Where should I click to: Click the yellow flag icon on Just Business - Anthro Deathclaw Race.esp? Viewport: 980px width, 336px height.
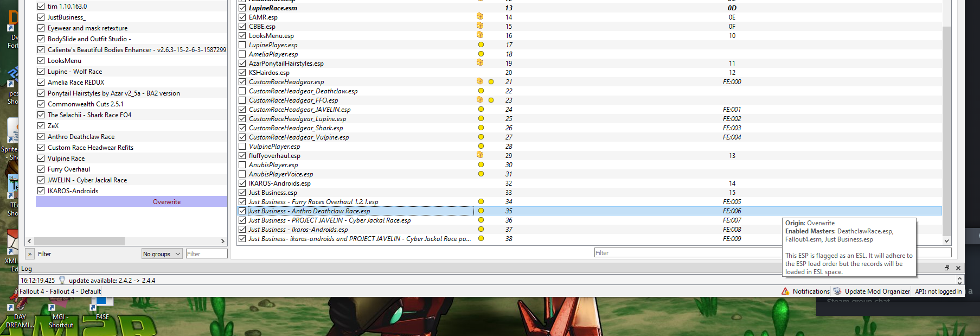[481, 211]
